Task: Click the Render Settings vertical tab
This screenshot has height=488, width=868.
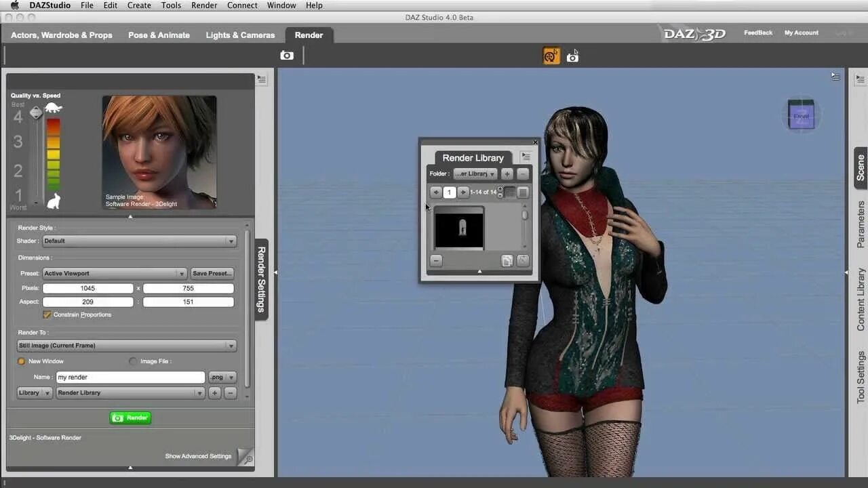Action: point(261,279)
